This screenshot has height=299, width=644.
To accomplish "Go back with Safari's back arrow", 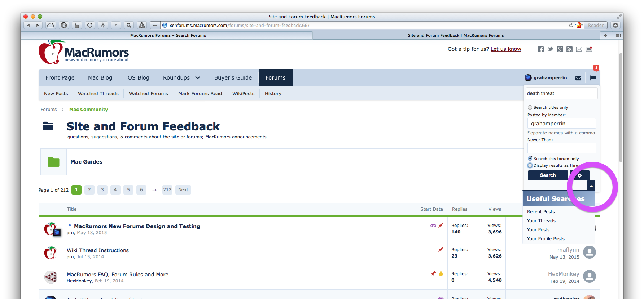I will pyautogui.click(x=29, y=25).
